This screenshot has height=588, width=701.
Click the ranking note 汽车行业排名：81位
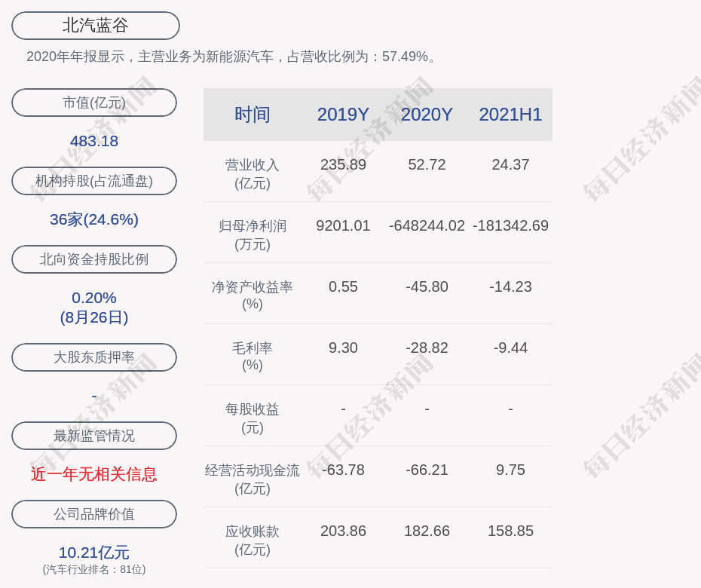tap(94, 570)
